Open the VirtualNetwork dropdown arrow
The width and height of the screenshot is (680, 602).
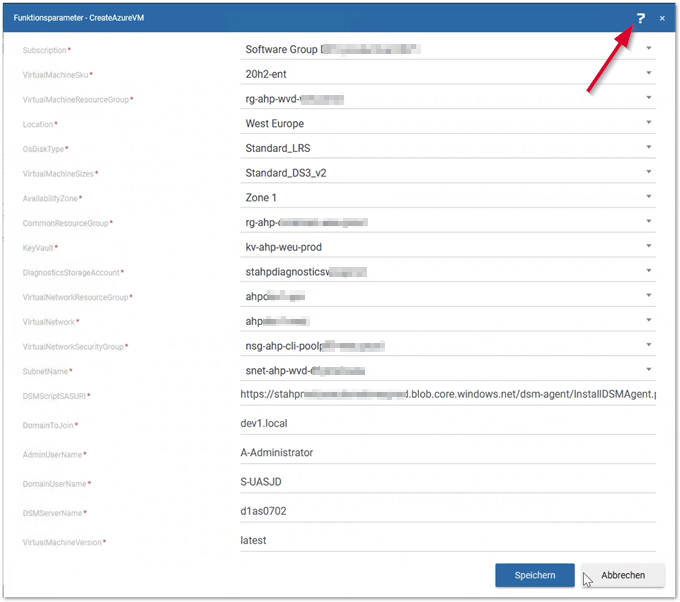(x=648, y=320)
